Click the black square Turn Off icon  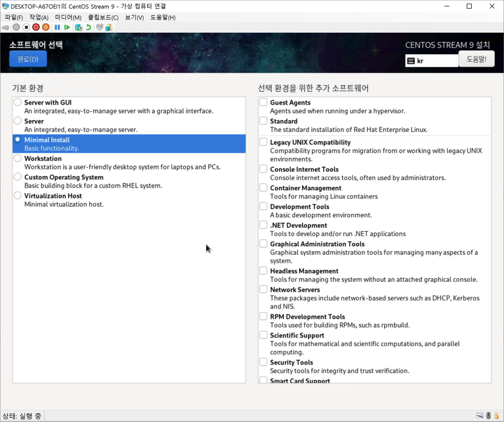pyautogui.click(x=26, y=27)
